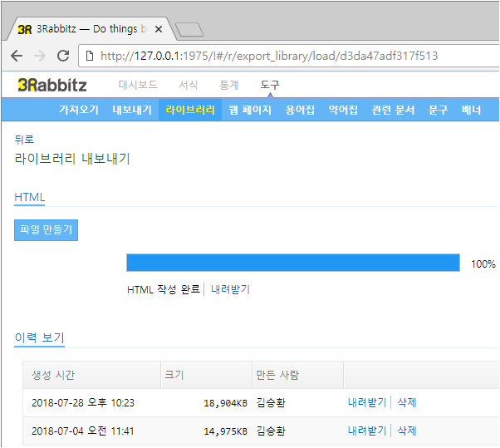The image size is (500, 448).
Task: Click the 3R favicon on the tab
Action: pos(25,29)
